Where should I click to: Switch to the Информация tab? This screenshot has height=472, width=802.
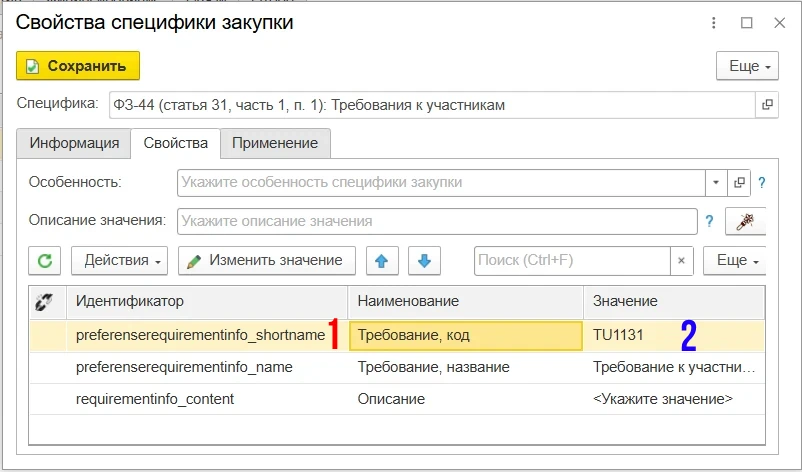[x=74, y=143]
